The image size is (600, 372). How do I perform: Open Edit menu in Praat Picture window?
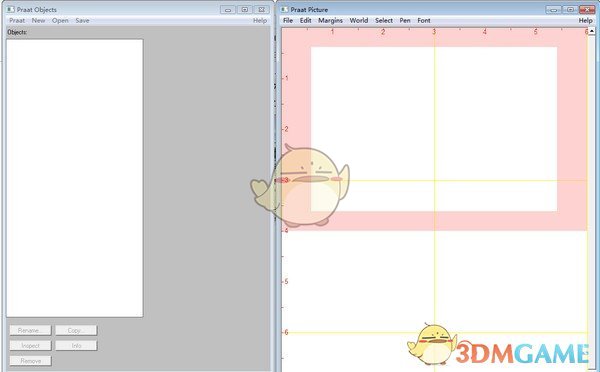pyautogui.click(x=305, y=21)
